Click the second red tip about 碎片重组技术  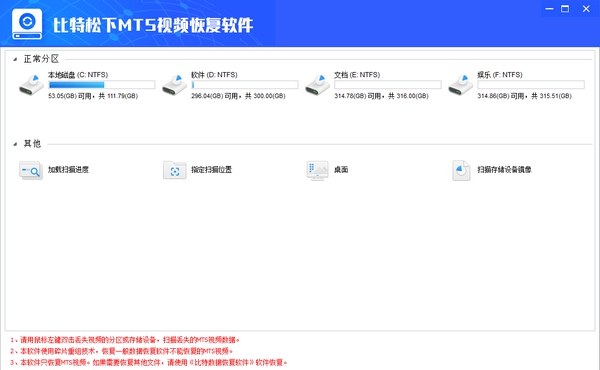(x=121, y=351)
